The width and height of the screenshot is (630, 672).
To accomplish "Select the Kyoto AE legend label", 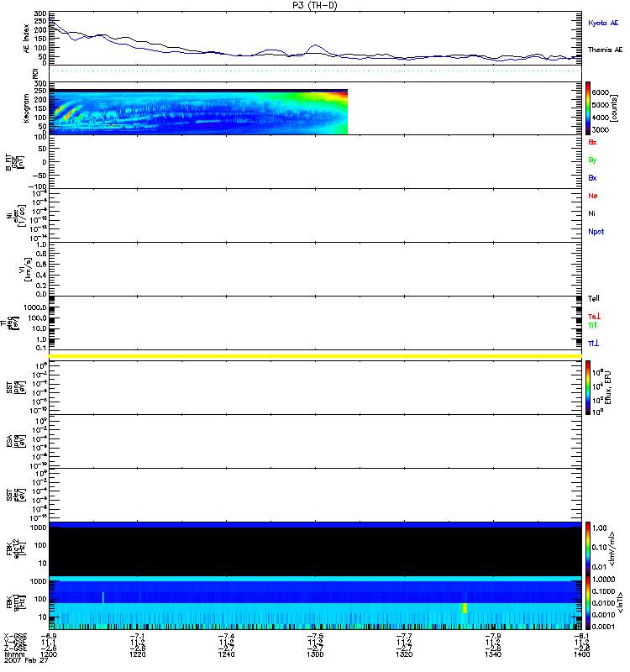I will [x=603, y=24].
